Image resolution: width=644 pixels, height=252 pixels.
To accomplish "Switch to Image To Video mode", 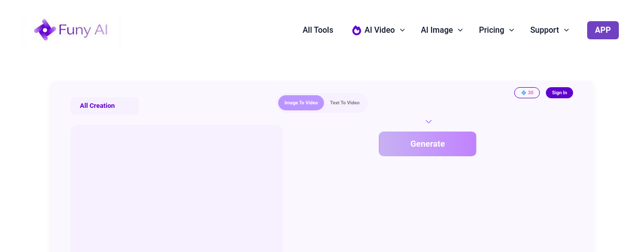I will tap(301, 103).
